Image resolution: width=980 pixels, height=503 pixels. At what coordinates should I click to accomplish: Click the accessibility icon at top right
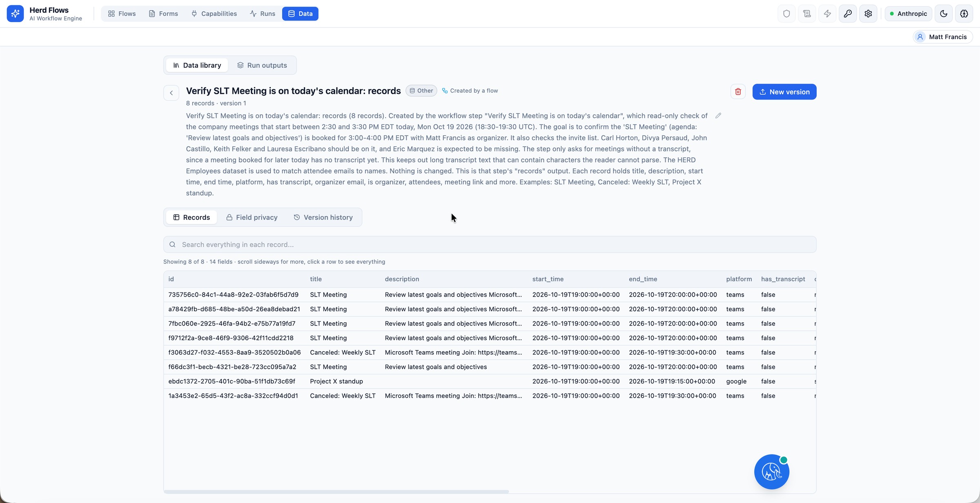click(x=964, y=13)
